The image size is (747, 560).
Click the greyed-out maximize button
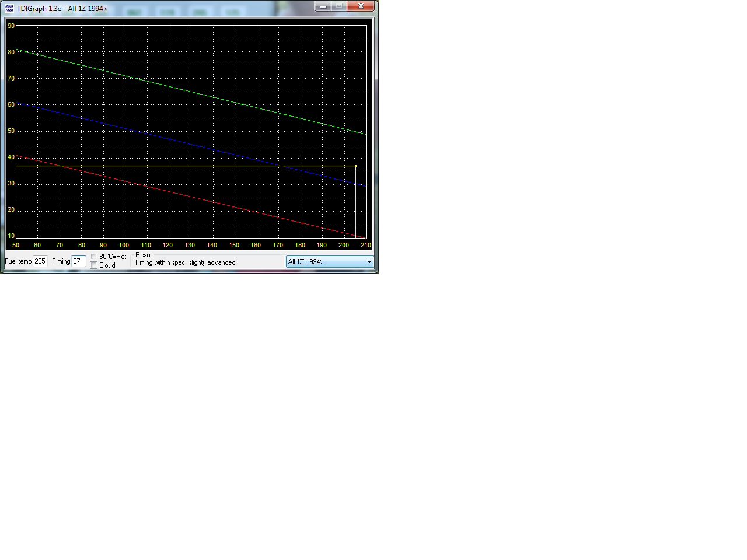(339, 6)
